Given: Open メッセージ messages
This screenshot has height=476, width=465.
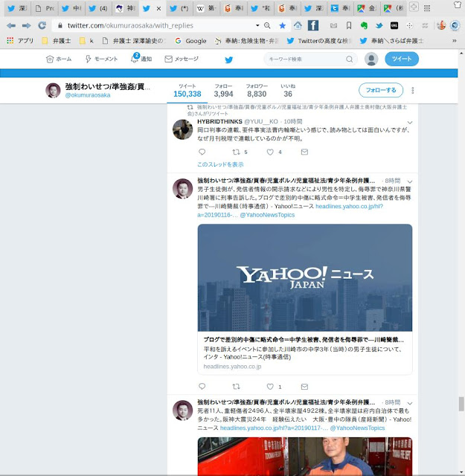Looking at the screenshot, I should [182, 59].
